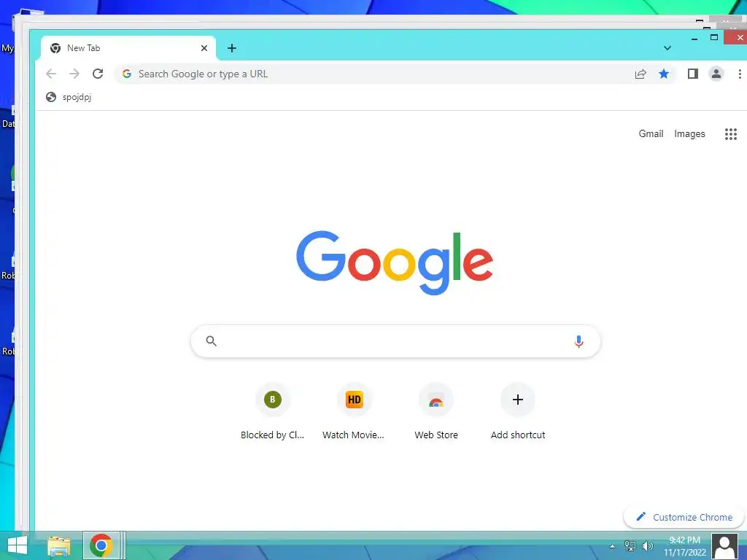Open Customize Chrome
This screenshot has width=747, height=560.
(684, 517)
